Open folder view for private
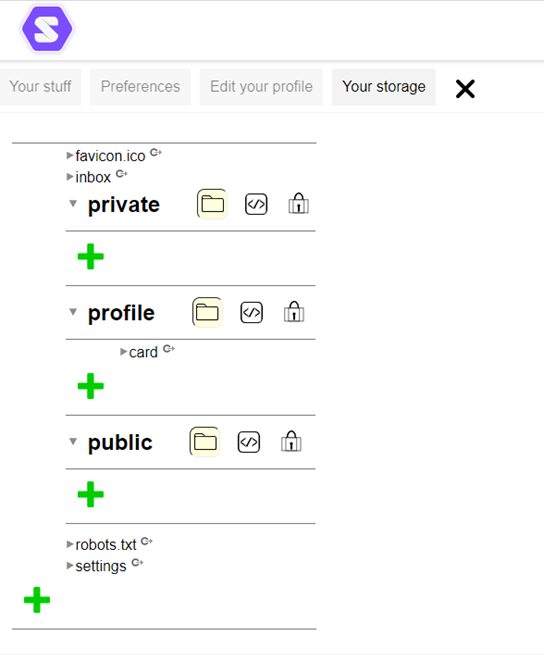544x661 pixels. pyautogui.click(x=212, y=204)
